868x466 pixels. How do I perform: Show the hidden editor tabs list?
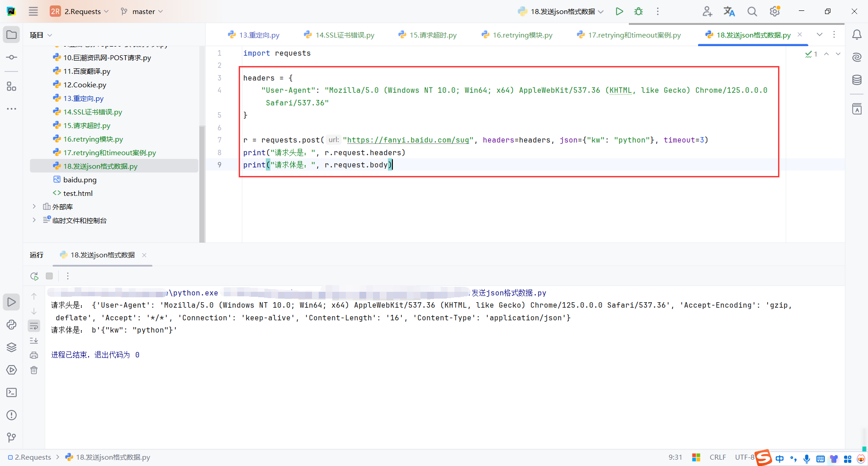click(x=820, y=35)
